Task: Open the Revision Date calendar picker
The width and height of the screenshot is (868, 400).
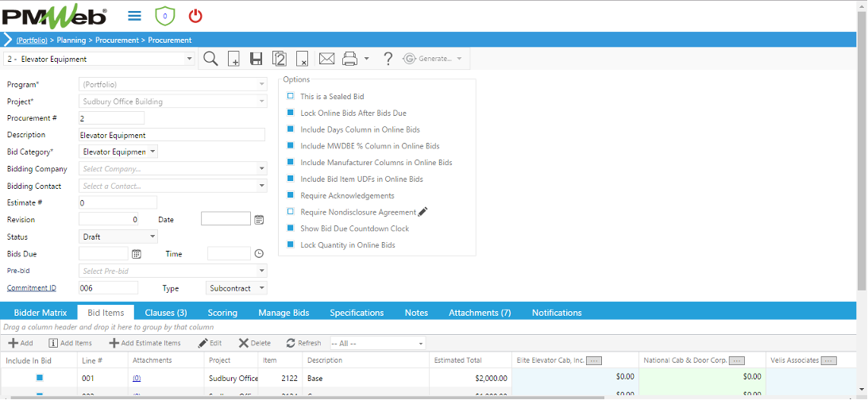Action: click(x=259, y=220)
